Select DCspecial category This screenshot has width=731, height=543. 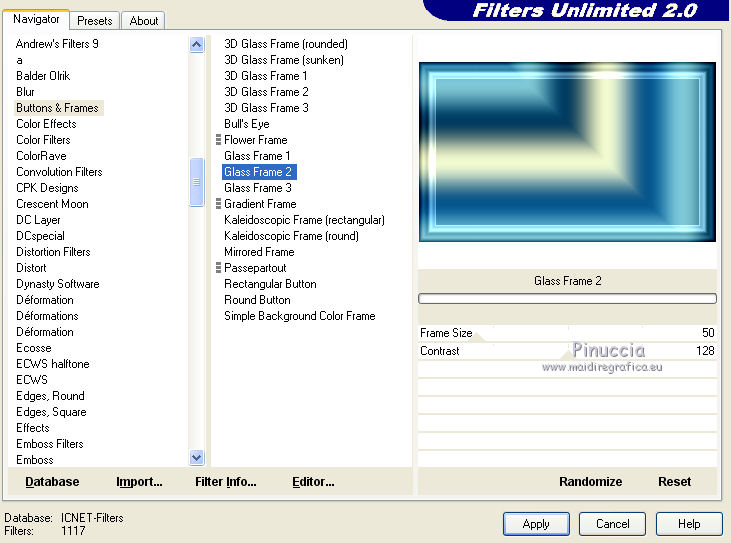(41, 236)
